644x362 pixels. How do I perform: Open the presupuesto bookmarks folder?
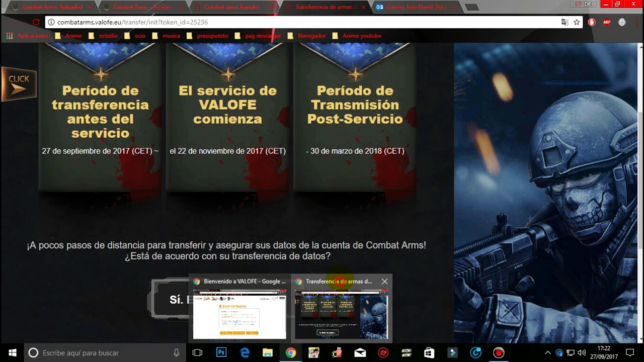(x=207, y=36)
